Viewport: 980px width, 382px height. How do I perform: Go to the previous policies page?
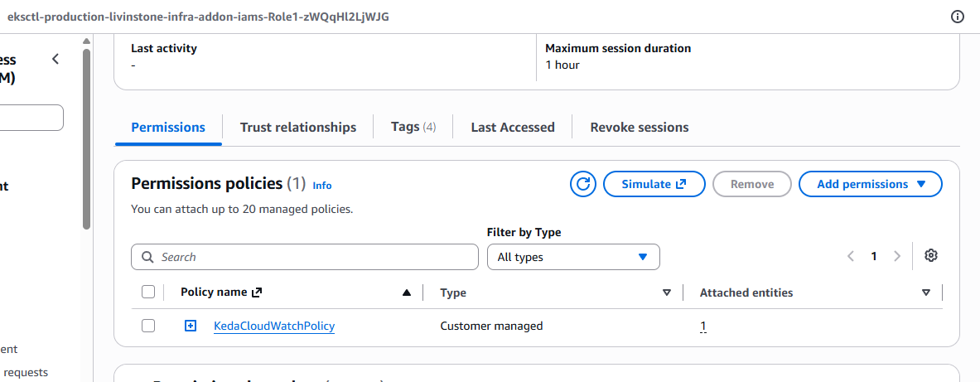[x=851, y=256]
